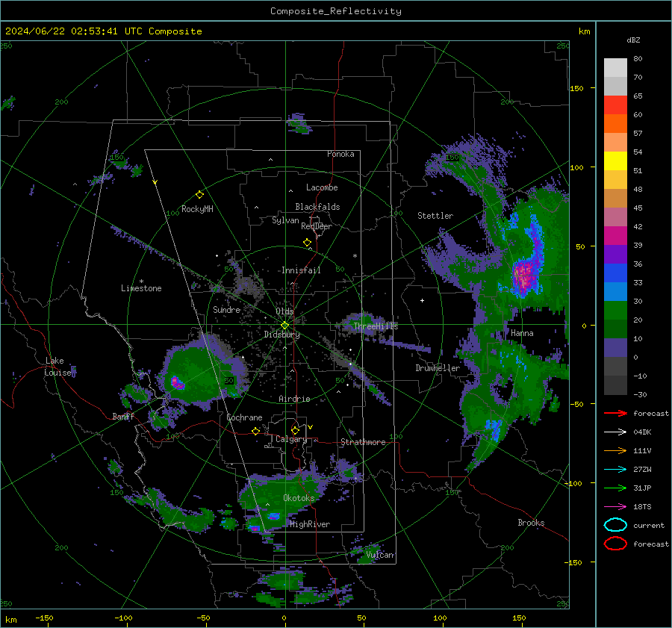Image resolution: width=672 pixels, height=628 pixels.
Task: Select the slate blue 10-0 dBZ swatch
Action: (x=615, y=348)
